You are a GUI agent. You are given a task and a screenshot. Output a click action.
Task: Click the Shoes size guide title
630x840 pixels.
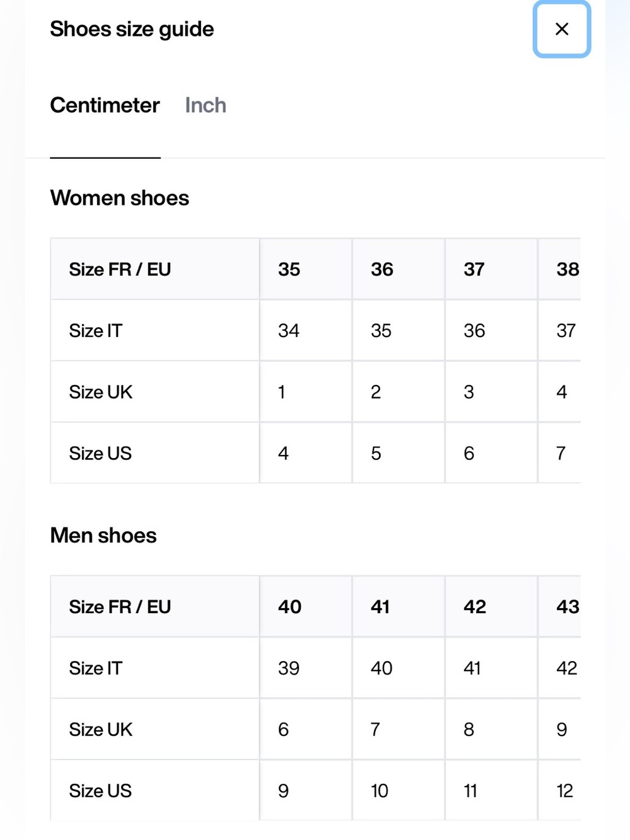132,29
